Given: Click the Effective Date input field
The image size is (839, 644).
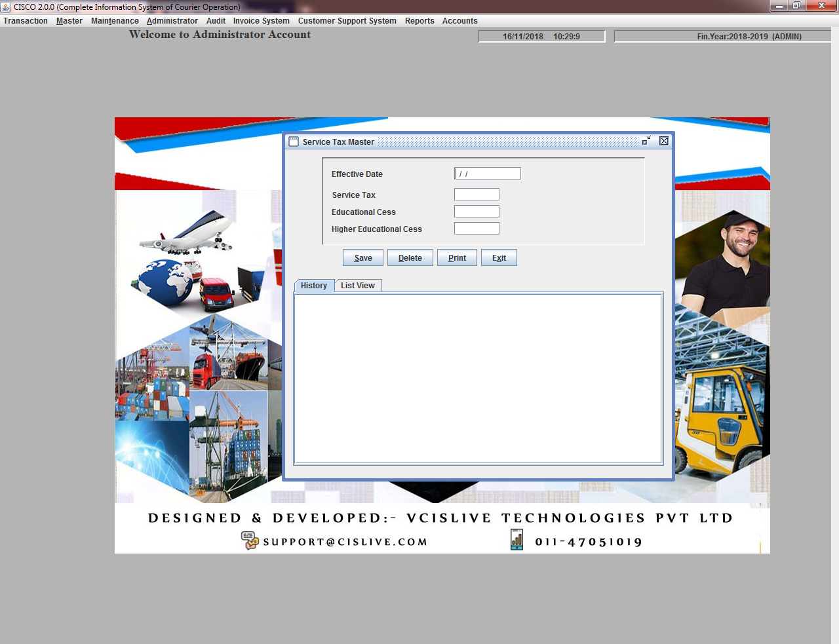Looking at the screenshot, I should tap(488, 174).
